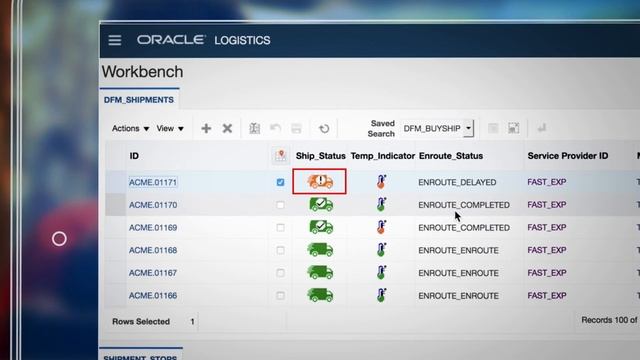
Task: Open shipment link ACME.01170
Action: point(153,205)
